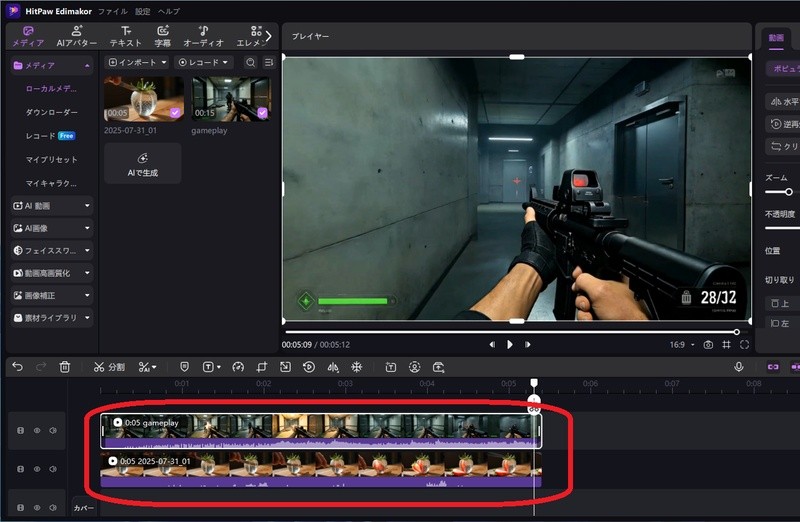
Task: Click the mirror flip icon in timeline toolbar
Action: tap(333, 367)
